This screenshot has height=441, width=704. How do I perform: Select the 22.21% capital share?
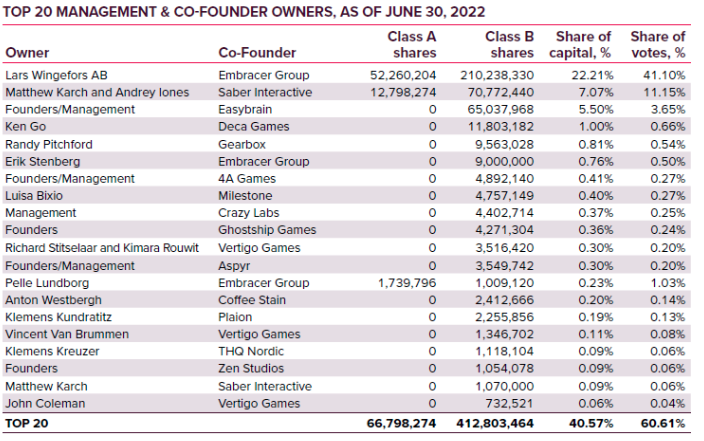point(592,75)
